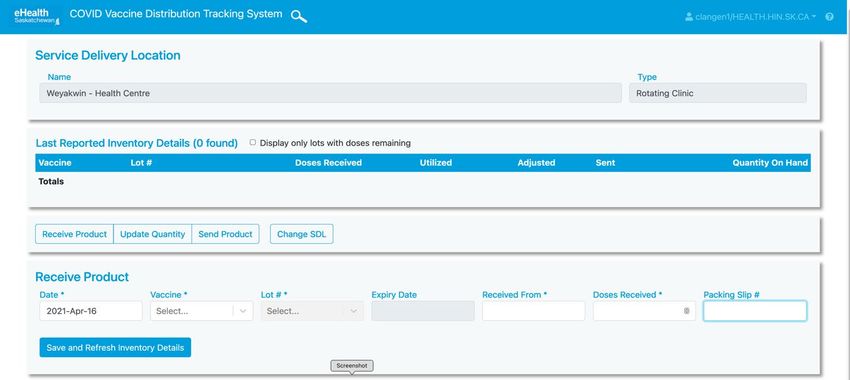This screenshot has width=850, height=380.
Task: Click the Change SDL button
Action: pyautogui.click(x=301, y=234)
